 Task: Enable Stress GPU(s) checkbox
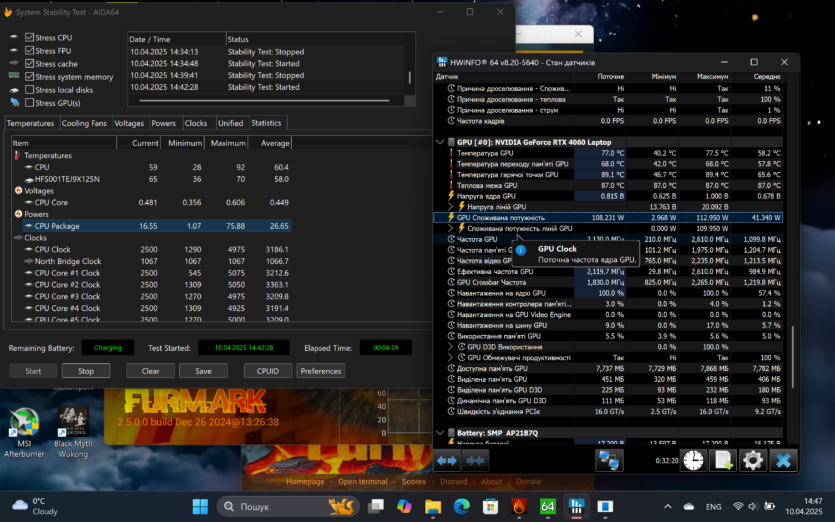[x=30, y=103]
